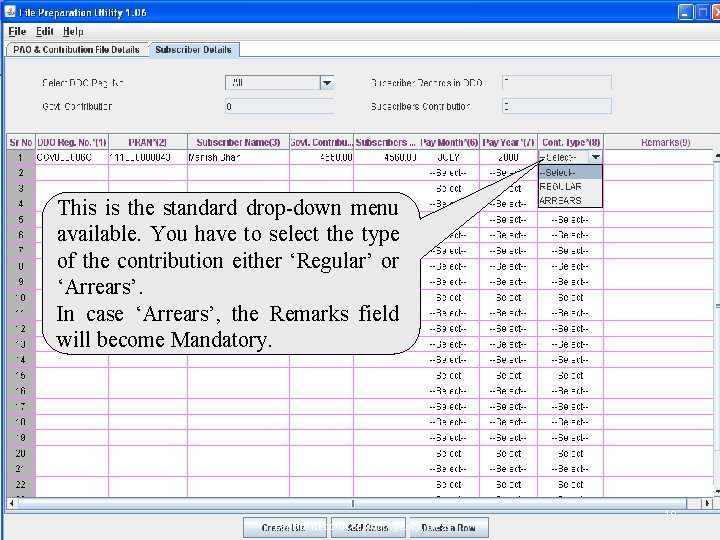Screen dimensions: 720x540
Task: Click the PRAN(2) column header
Action: coord(148,142)
